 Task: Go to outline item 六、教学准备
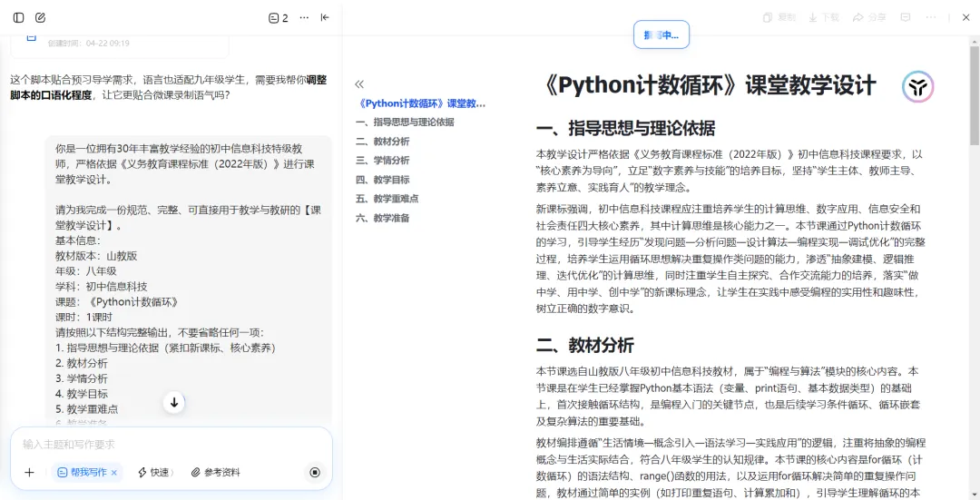383,218
